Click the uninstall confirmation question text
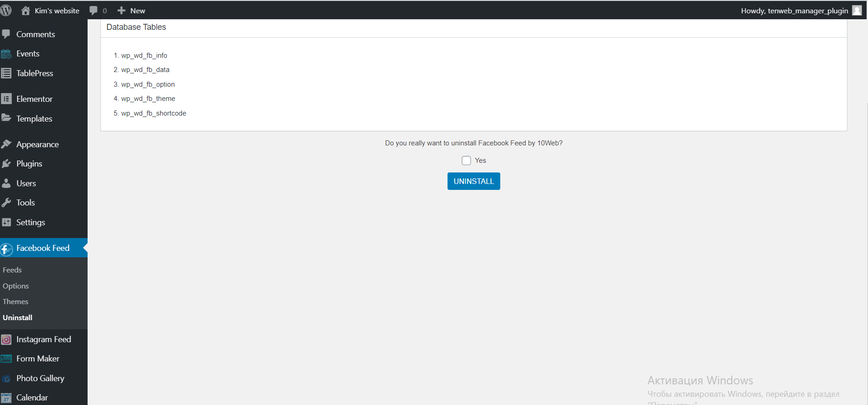The height and width of the screenshot is (405, 868). pos(474,143)
